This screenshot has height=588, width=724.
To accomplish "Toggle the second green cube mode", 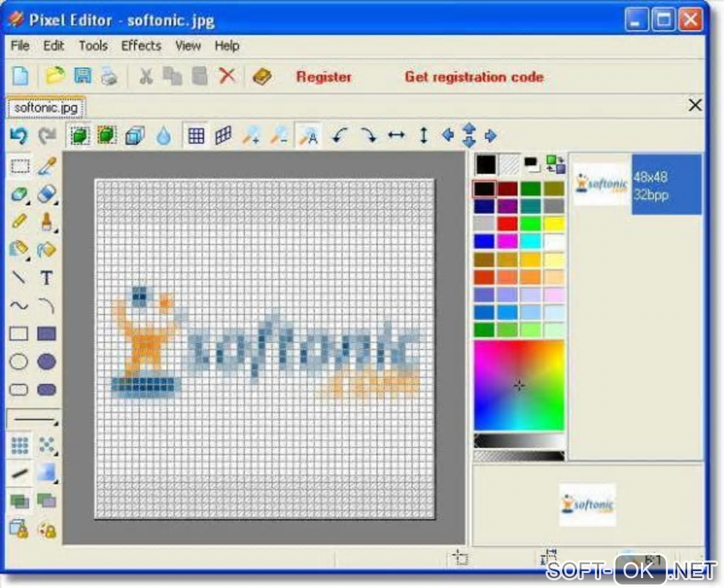I will [107, 136].
